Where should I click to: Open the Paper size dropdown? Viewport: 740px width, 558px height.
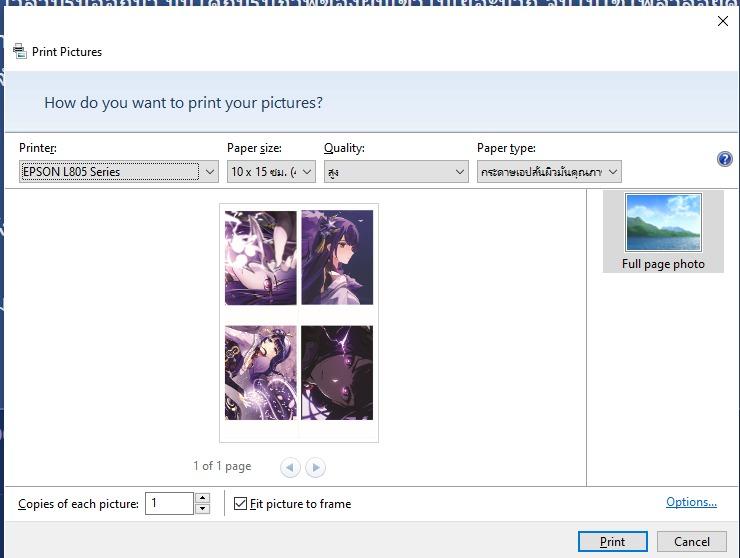[x=271, y=171]
